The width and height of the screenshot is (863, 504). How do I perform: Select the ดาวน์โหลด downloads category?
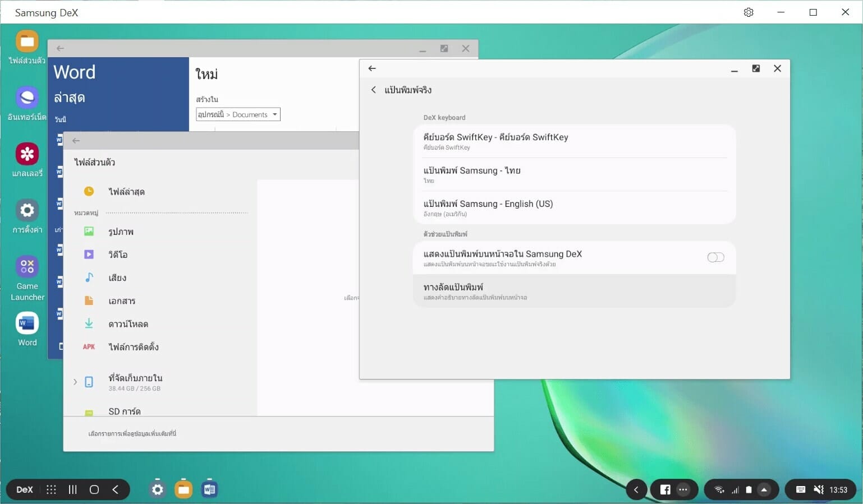coord(128,324)
